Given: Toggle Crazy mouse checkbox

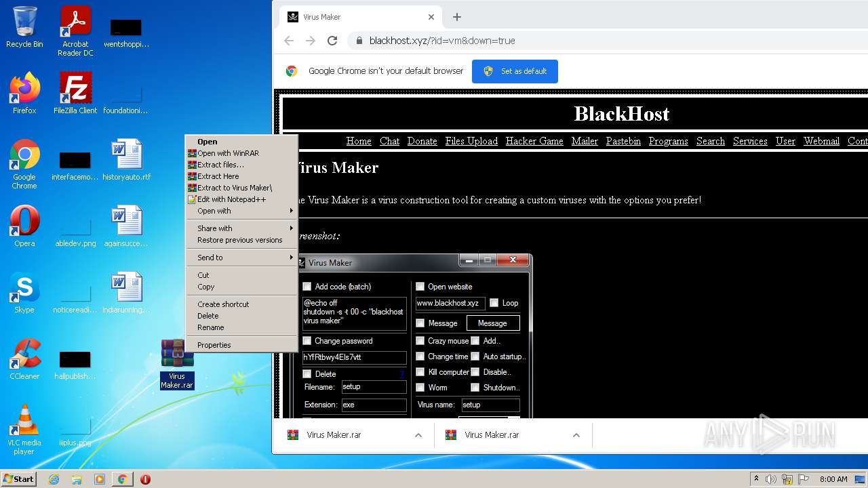Looking at the screenshot, I should coord(420,341).
